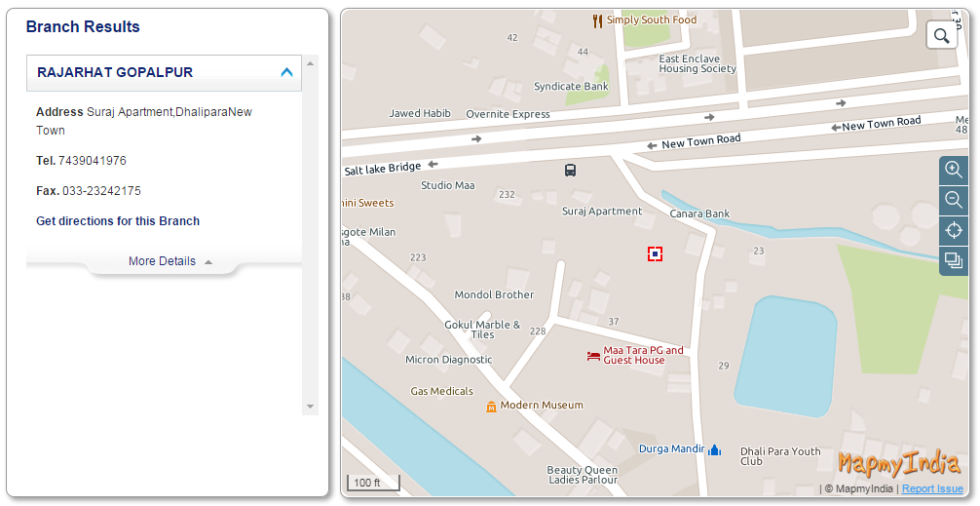
Task: Click the Suraj Apartment map label
Action: coord(602,211)
